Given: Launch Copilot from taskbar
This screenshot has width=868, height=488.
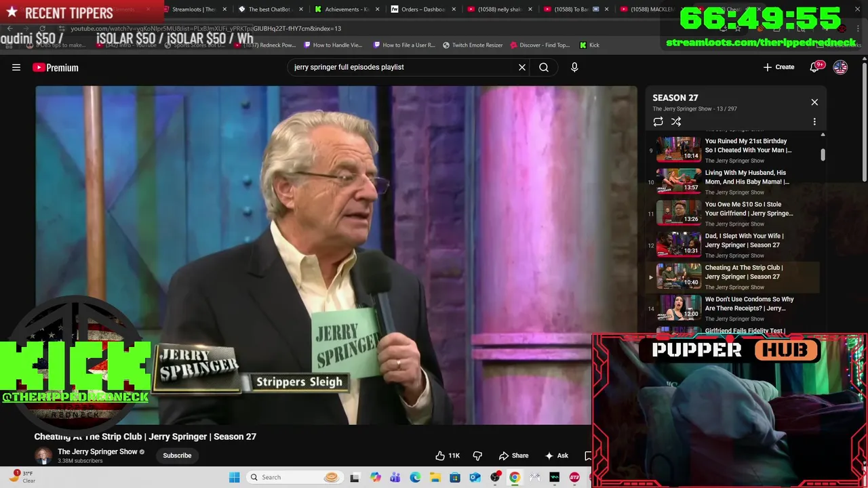Looking at the screenshot, I should point(375,477).
